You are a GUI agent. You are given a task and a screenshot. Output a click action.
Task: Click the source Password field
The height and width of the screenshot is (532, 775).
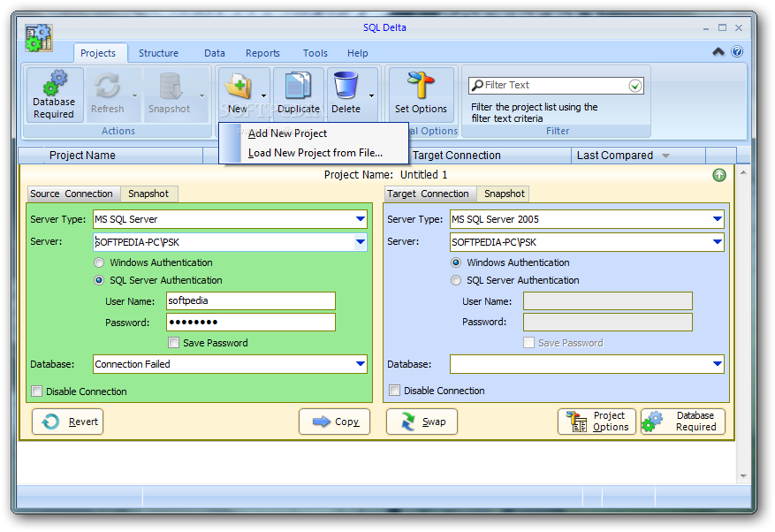pos(251,323)
